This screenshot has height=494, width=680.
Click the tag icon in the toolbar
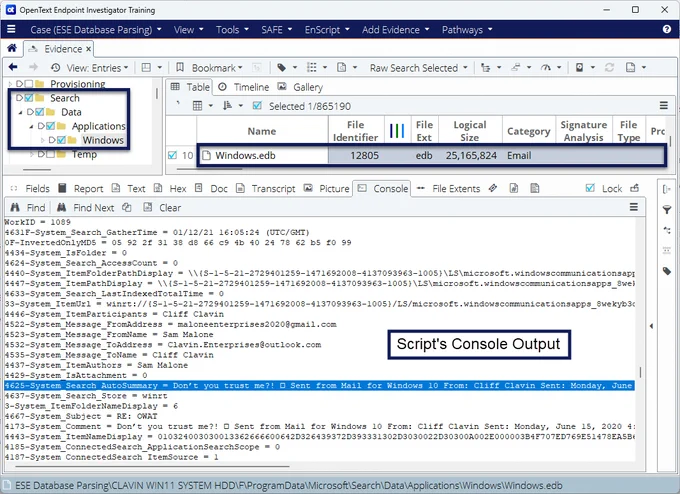click(x=281, y=68)
